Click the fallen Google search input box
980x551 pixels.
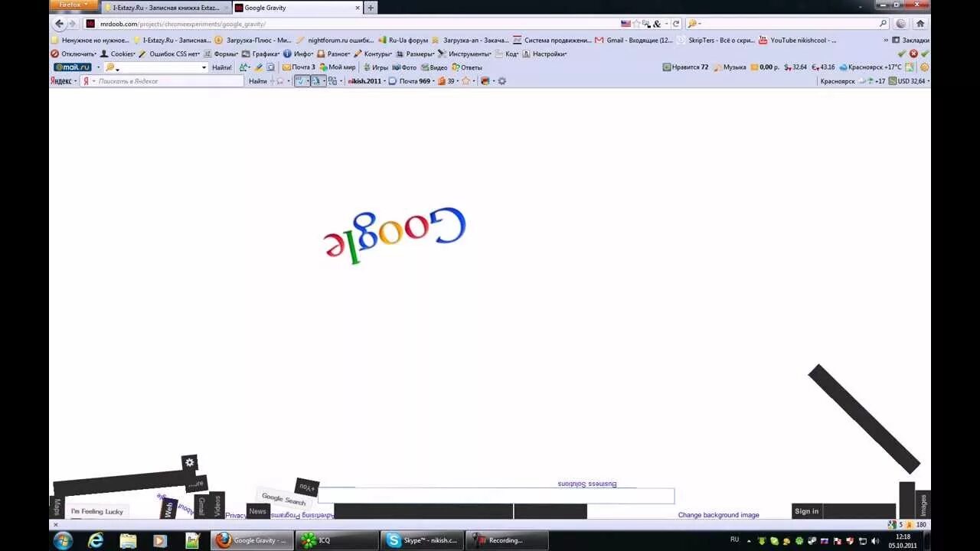coord(496,496)
